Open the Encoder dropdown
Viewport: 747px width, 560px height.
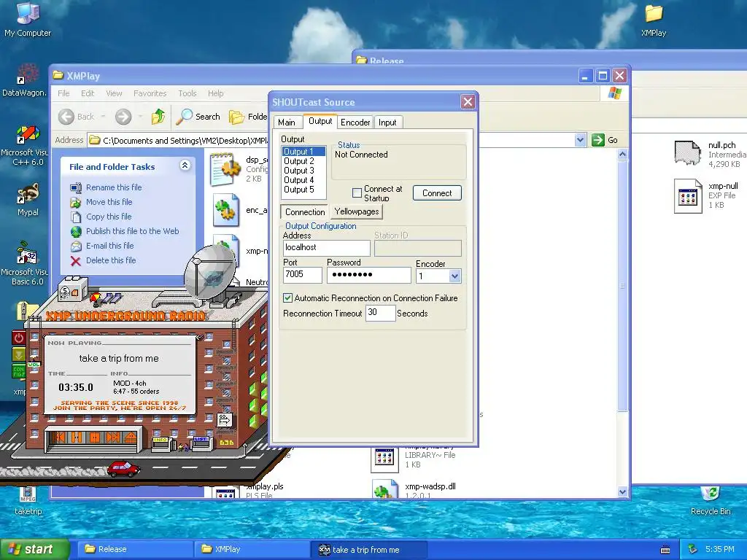coord(454,276)
